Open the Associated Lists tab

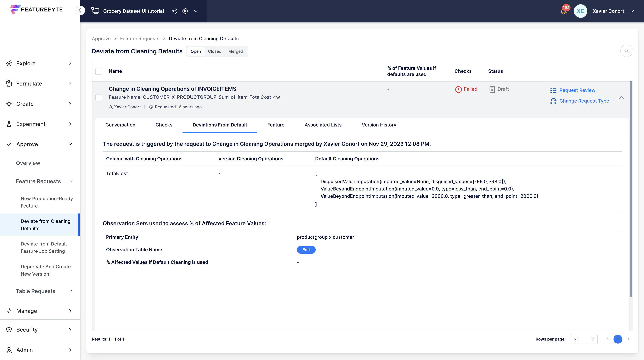[323, 125]
